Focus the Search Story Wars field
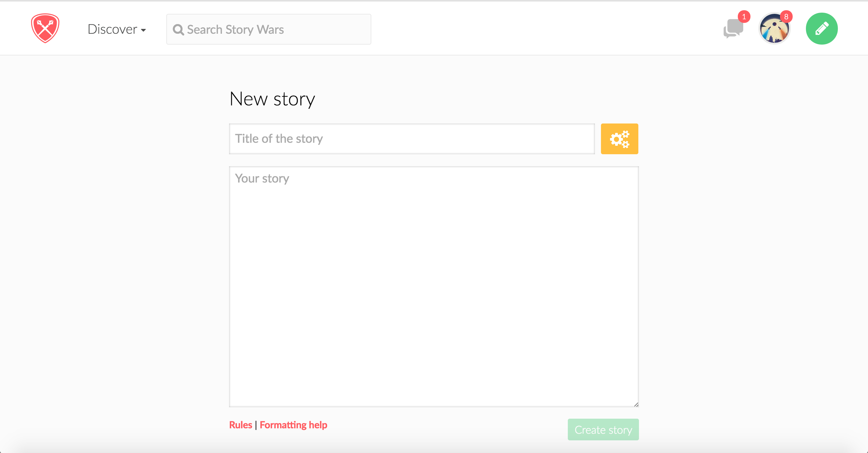 pos(269,29)
